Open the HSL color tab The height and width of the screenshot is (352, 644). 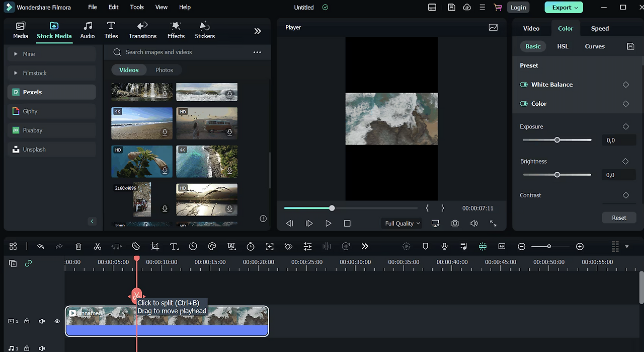[562, 46]
